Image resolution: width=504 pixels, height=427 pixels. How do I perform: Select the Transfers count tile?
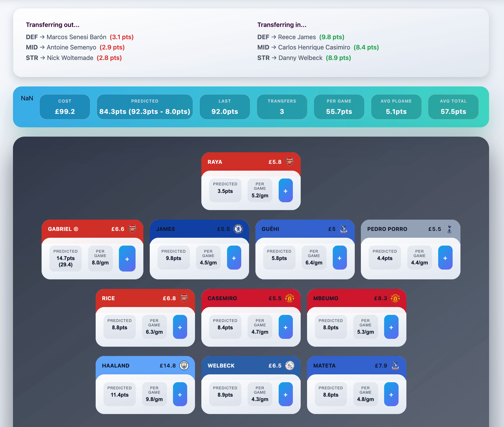pyautogui.click(x=282, y=107)
